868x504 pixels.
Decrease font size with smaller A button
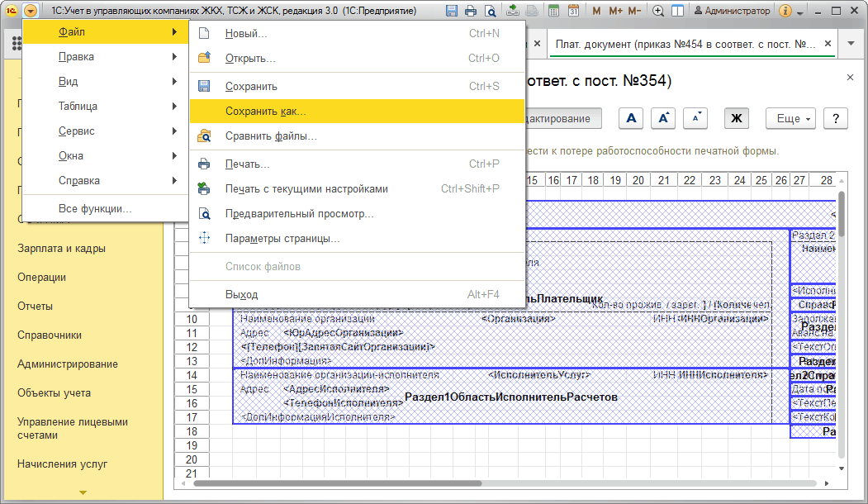click(x=695, y=118)
